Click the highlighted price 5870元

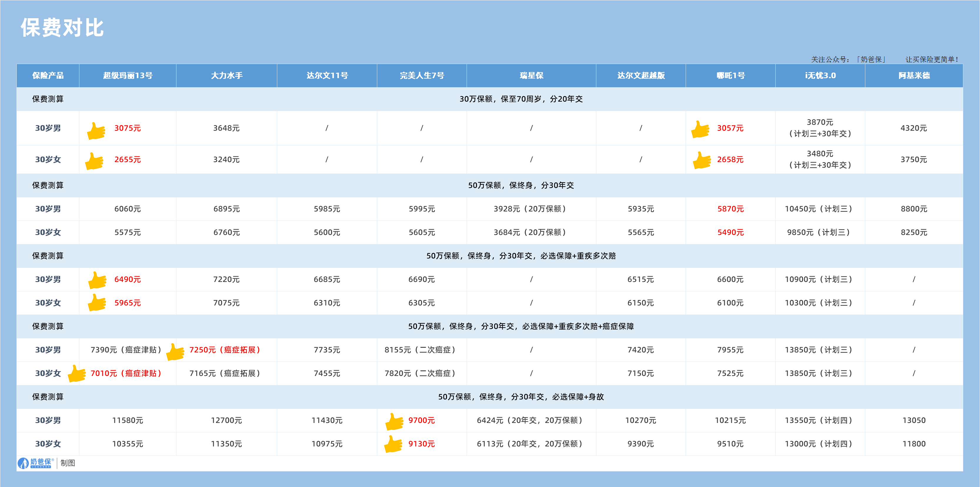coord(730,209)
